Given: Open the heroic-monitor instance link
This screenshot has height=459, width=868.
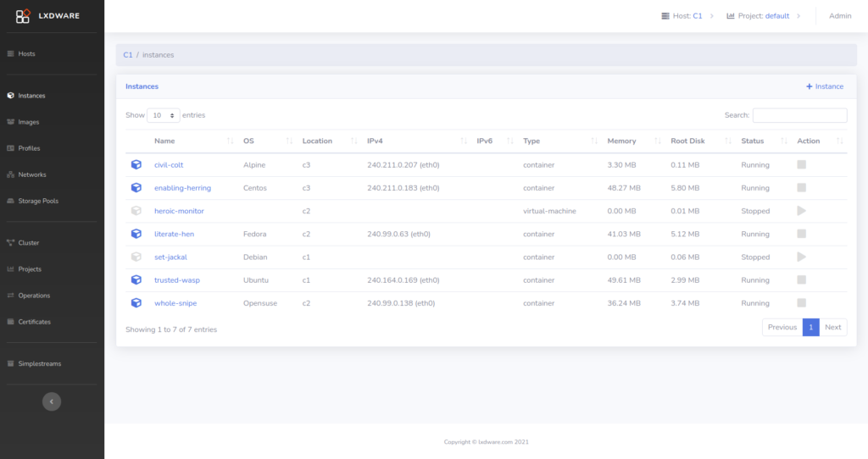Looking at the screenshot, I should [179, 211].
